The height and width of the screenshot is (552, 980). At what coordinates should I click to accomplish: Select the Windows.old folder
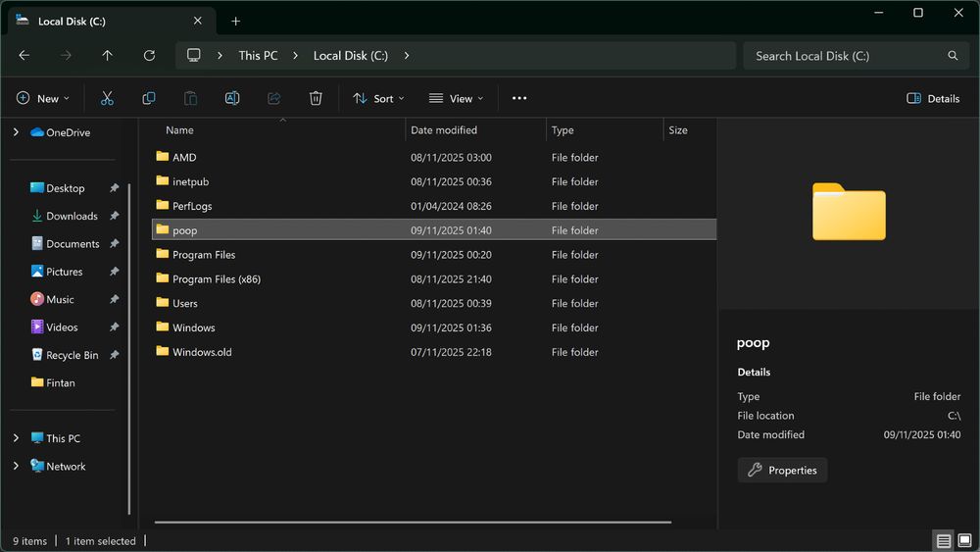pyautogui.click(x=434, y=353)
